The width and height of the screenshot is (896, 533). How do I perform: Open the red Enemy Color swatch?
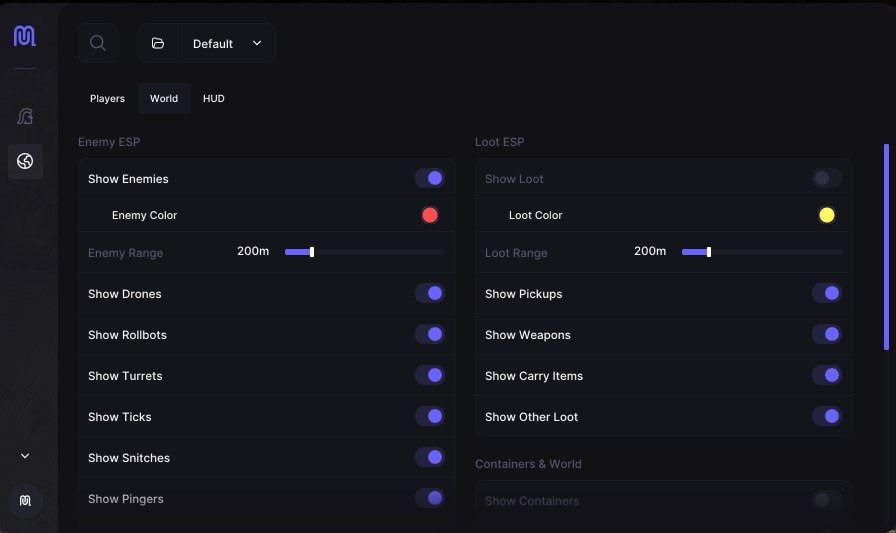click(x=430, y=215)
